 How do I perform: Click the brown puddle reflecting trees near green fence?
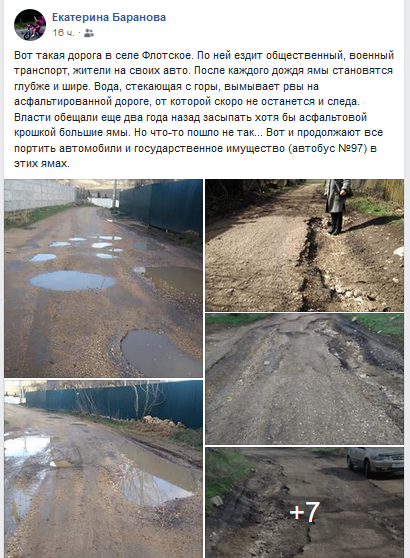pos(157,475)
